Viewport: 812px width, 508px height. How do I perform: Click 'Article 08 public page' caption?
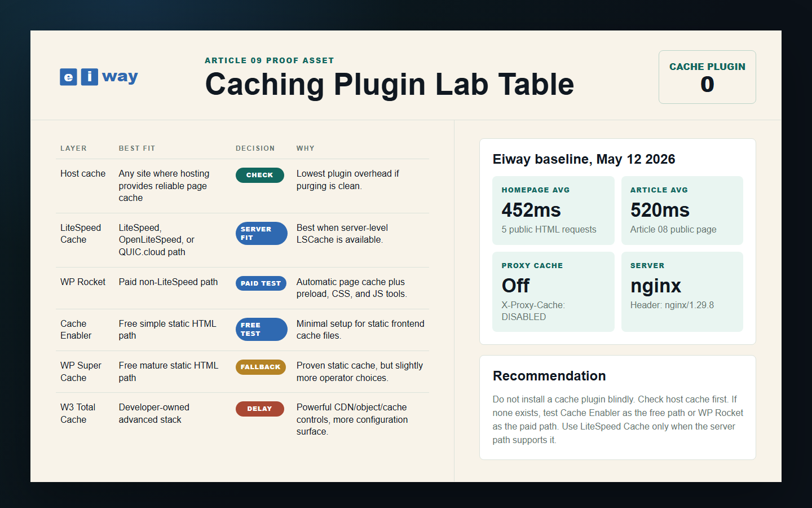click(x=673, y=229)
